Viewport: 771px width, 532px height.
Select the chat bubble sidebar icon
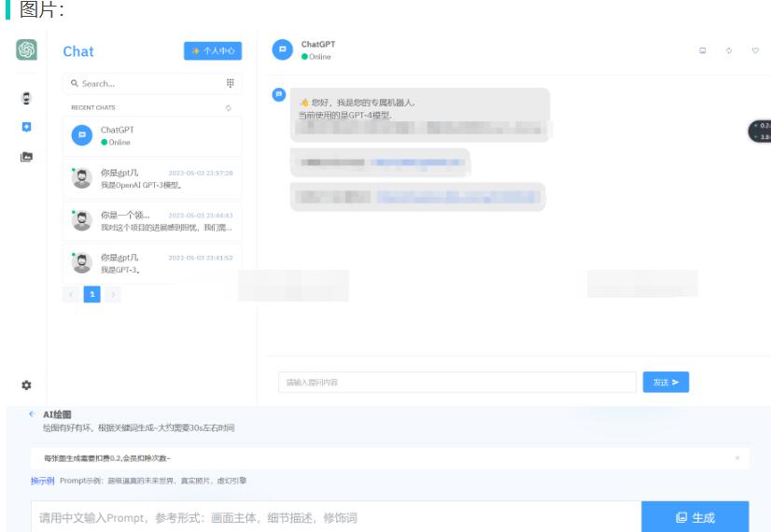[26, 127]
